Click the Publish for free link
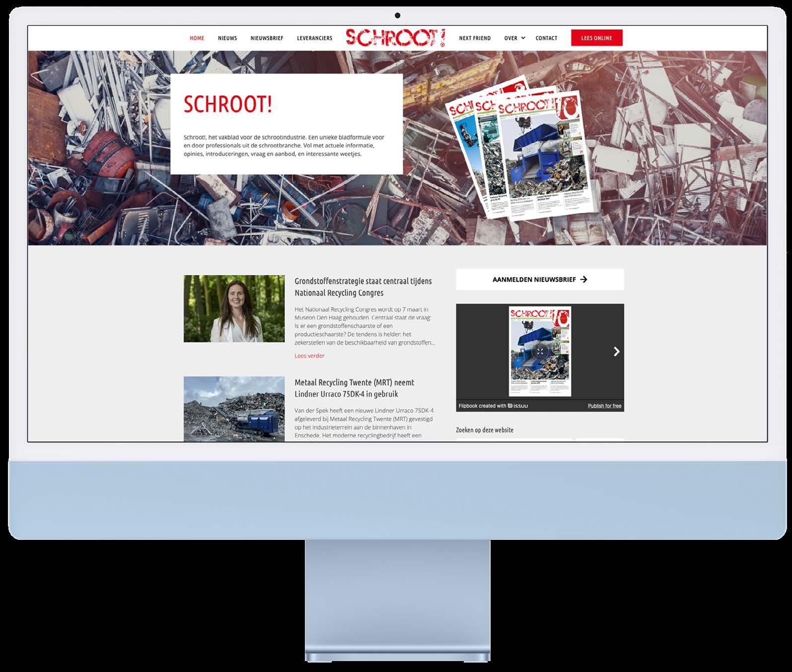Viewport: 792px width, 672px height. (604, 406)
